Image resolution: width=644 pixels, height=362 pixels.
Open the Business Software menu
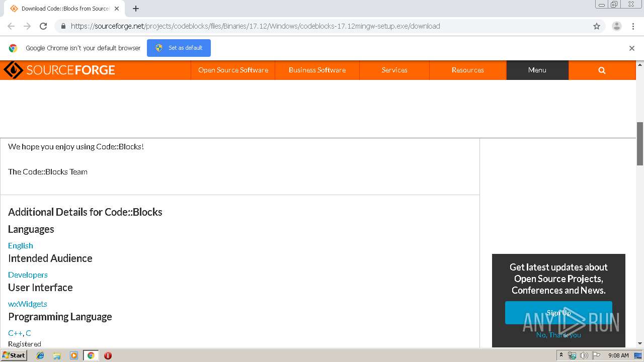pyautogui.click(x=317, y=70)
